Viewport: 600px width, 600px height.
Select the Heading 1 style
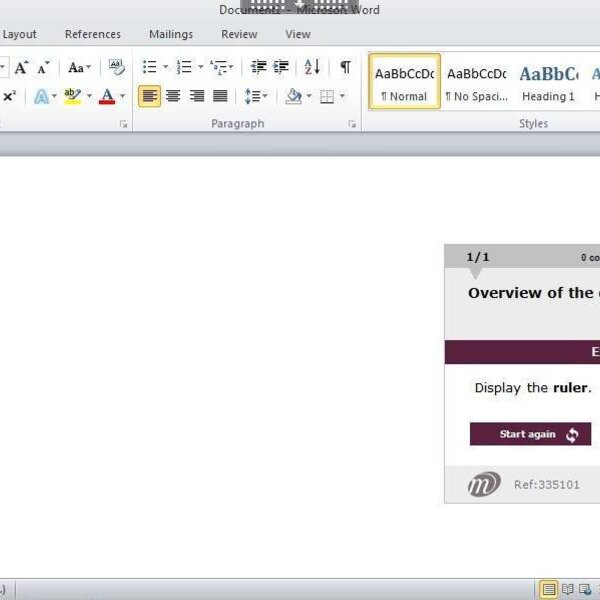pos(548,82)
